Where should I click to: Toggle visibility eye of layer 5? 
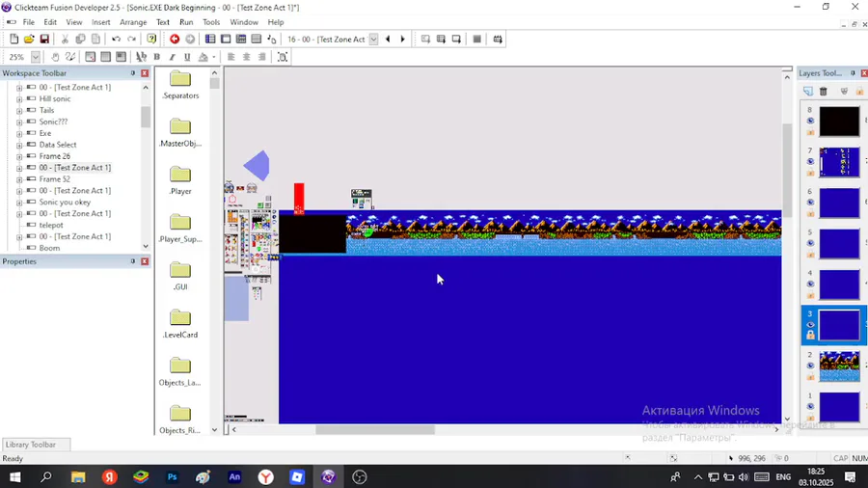(x=810, y=243)
